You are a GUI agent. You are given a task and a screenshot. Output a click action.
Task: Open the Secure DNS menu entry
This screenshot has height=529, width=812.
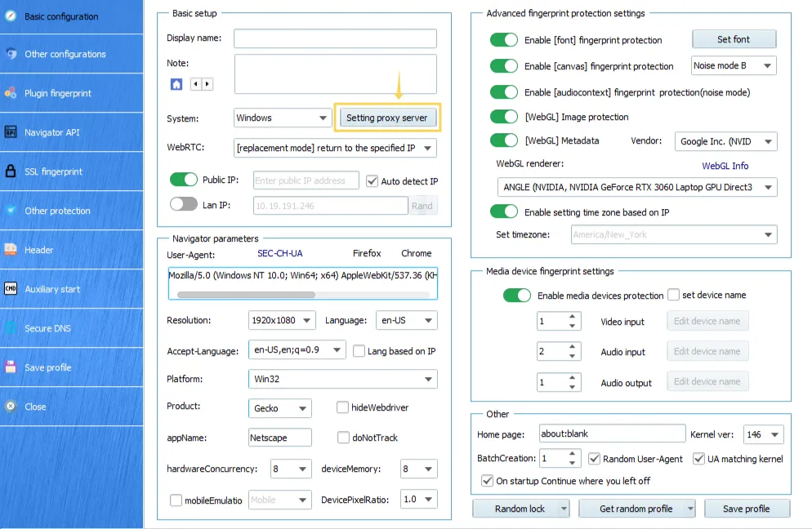click(x=71, y=328)
